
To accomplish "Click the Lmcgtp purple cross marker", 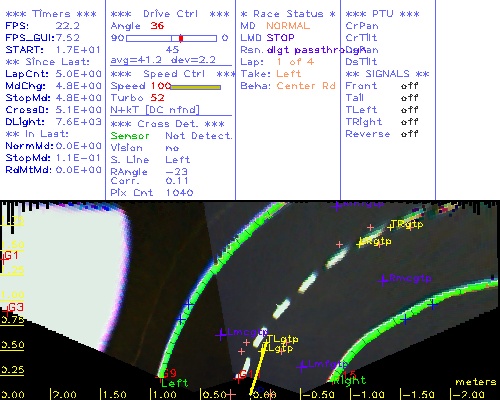I will coord(221,334).
